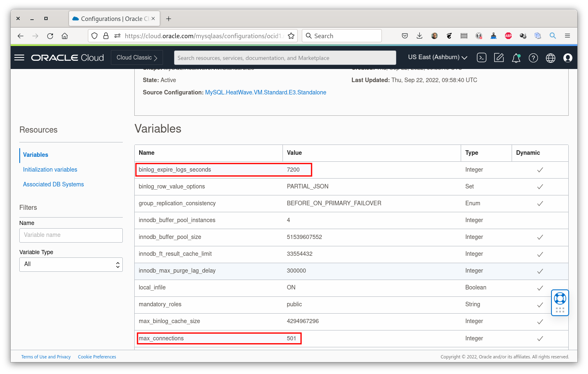The height and width of the screenshot is (374, 588).
Task: Open Cookie Preferences link
Action: 97,357
